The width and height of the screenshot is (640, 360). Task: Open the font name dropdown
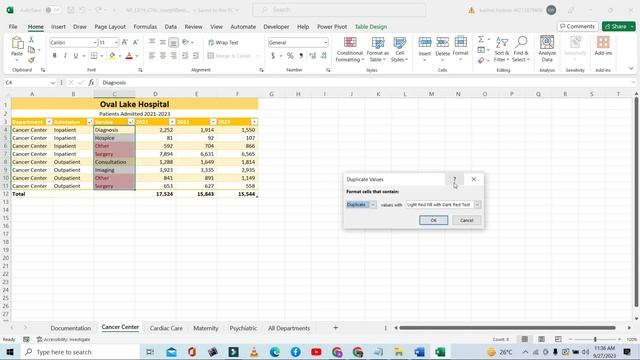95,42
